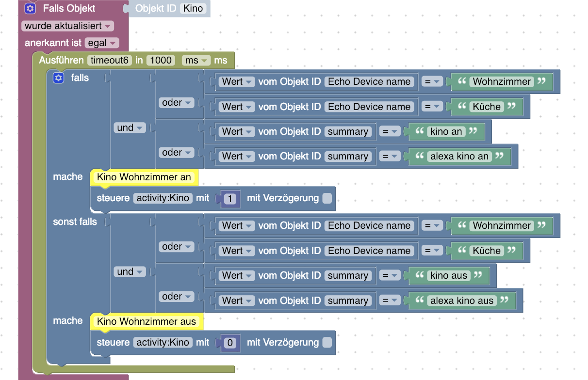Edit the 'Kino Wohnzimmer aus' comment block

pyautogui.click(x=147, y=321)
